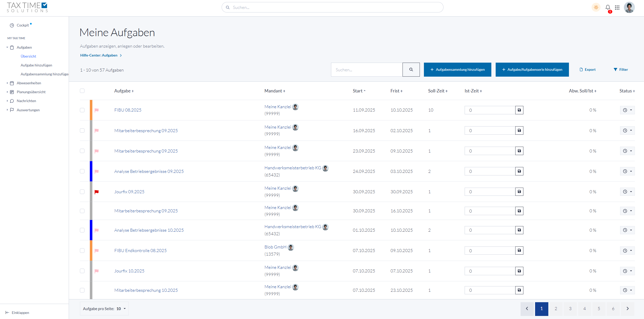Check the box for FIBU 08.2025 row
644x319 pixels.
pos(82,110)
